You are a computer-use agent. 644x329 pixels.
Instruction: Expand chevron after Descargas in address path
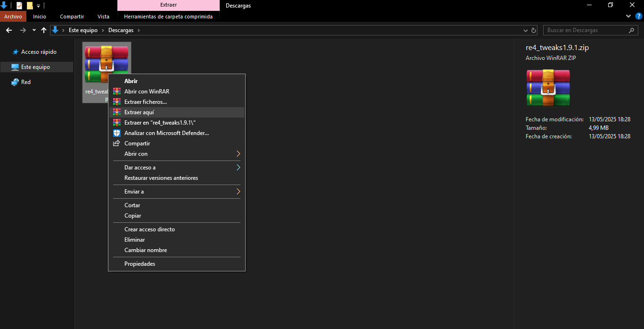pyautogui.click(x=139, y=30)
